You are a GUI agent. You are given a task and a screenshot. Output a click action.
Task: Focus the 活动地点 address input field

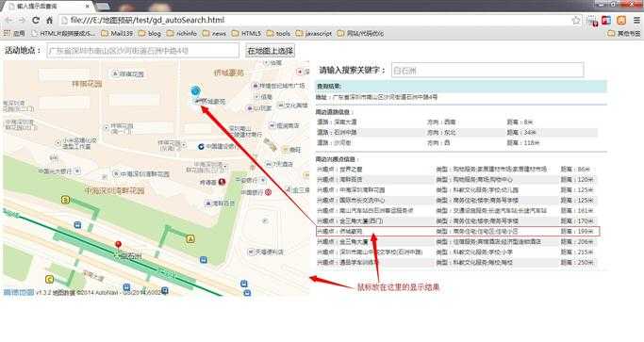pyautogui.click(x=143, y=51)
